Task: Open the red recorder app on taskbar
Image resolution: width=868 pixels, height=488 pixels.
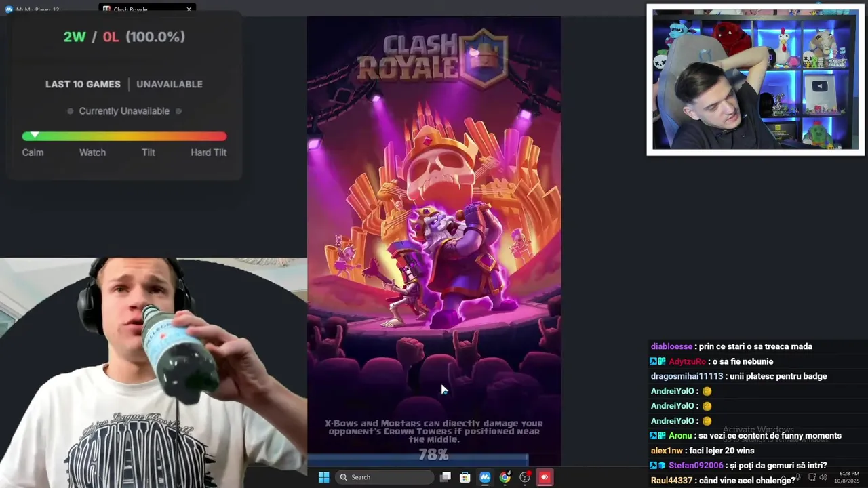Action: (545, 477)
